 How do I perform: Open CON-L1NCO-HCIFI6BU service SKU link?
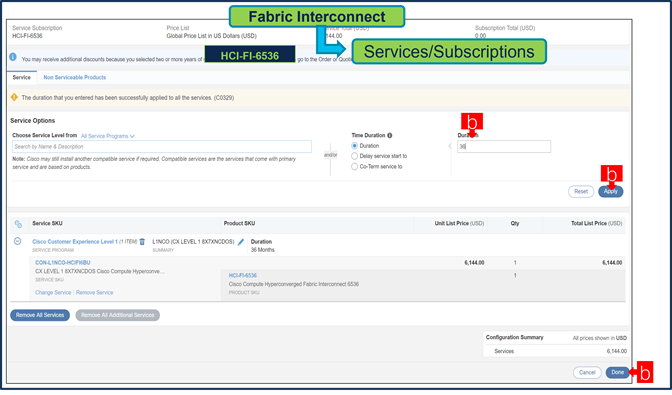pos(63,263)
